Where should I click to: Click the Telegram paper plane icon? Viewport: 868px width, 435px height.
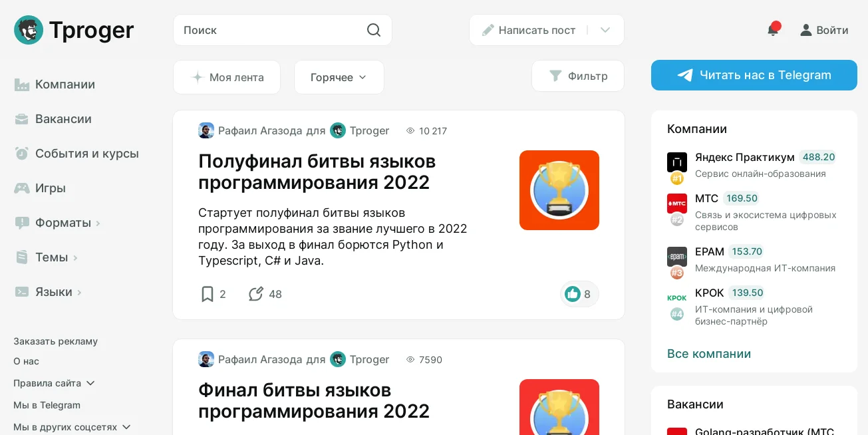click(x=685, y=75)
